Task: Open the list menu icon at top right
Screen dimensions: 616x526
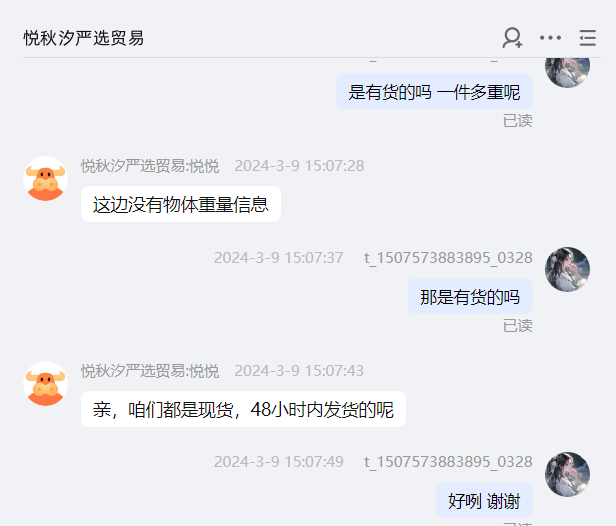Action: coord(588,38)
